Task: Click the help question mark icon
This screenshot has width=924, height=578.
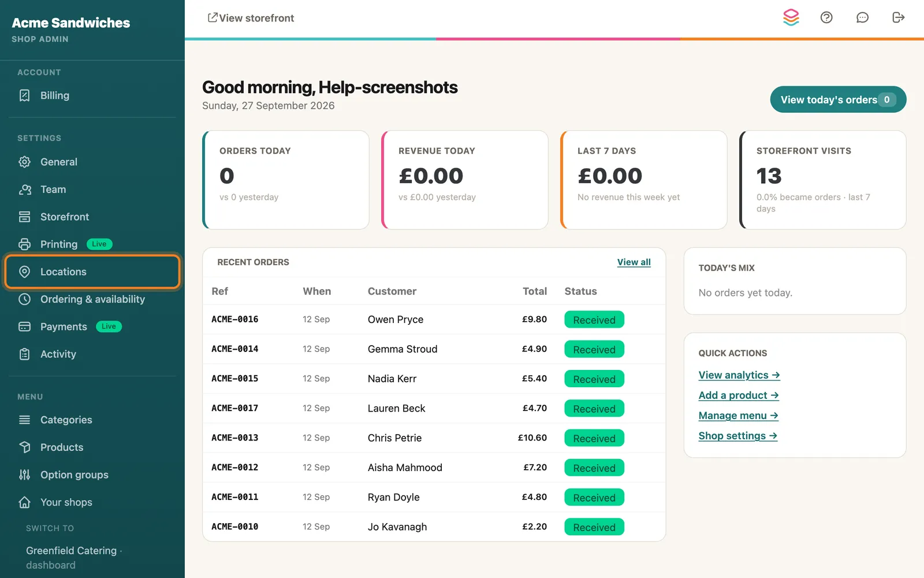Action: 826,17
